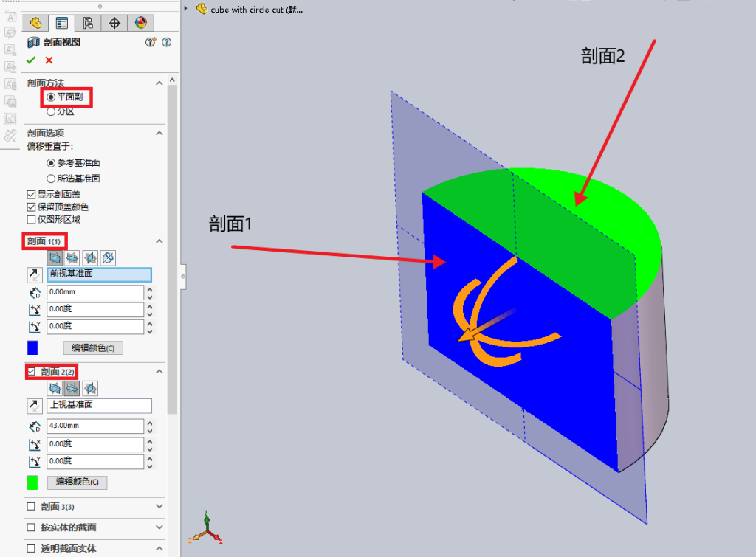Cancel section view with red X
756x557 pixels.
coord(49,60)
